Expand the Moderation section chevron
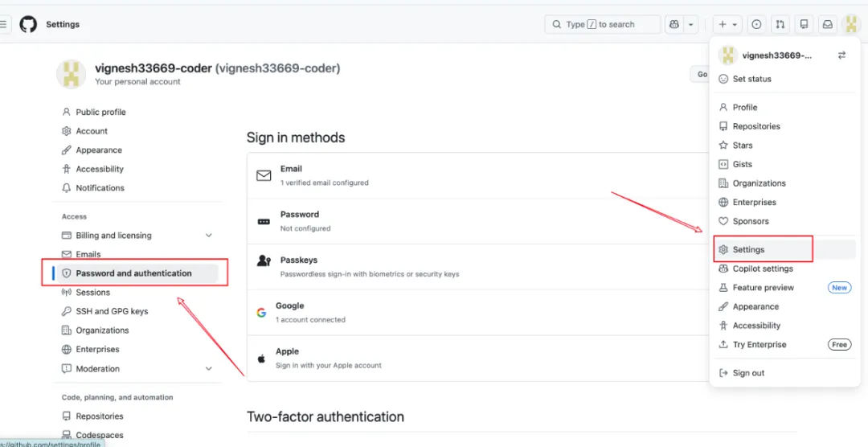This screenshot has height=447, width=868. [208, 369]
